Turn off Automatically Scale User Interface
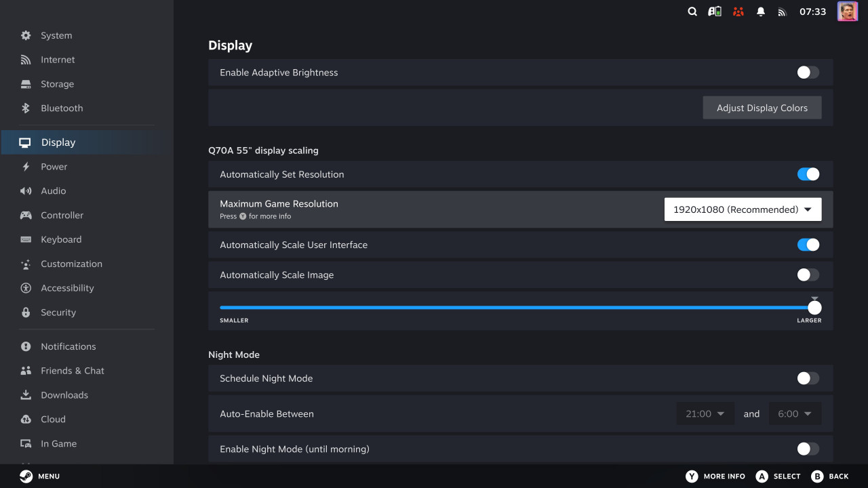The image size is (868, 488). pyautogui.click(x=808, y=245)
